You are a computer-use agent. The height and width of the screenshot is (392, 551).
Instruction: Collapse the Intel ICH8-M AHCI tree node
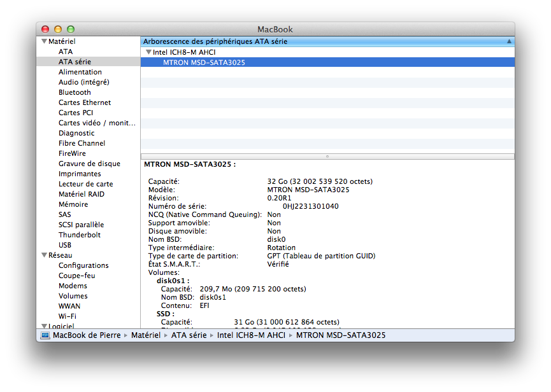pyautogui.click(x=148, y=52)
